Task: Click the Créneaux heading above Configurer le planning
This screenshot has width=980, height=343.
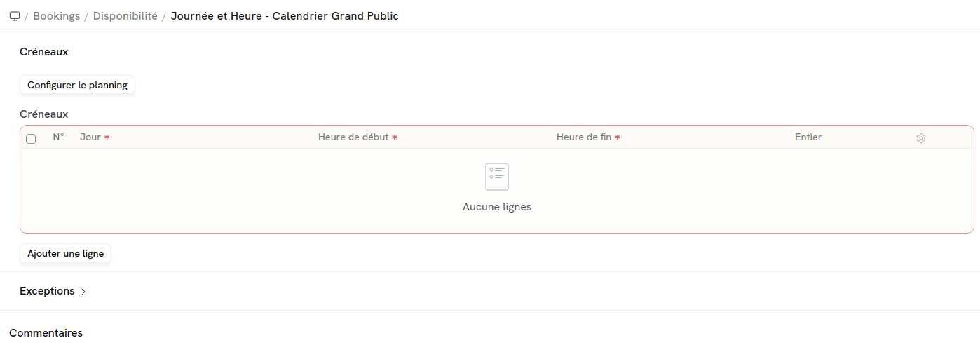Action: pos(43,52)
